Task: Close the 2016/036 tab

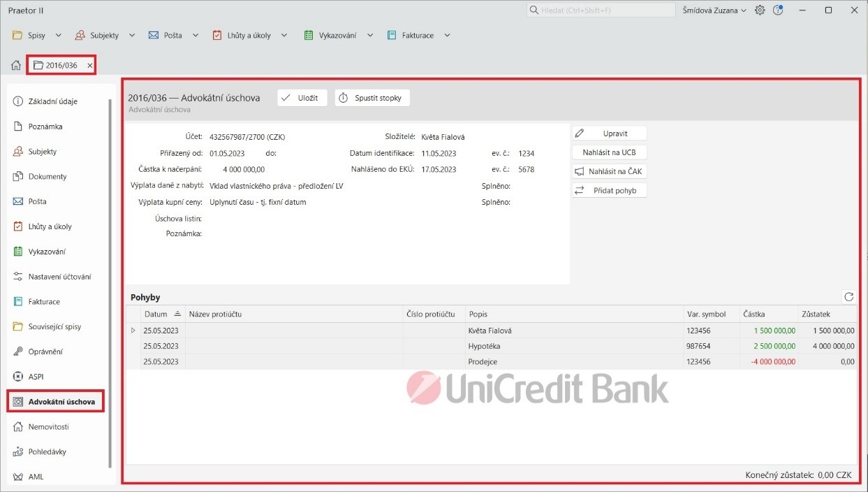Action: (90, 66)
